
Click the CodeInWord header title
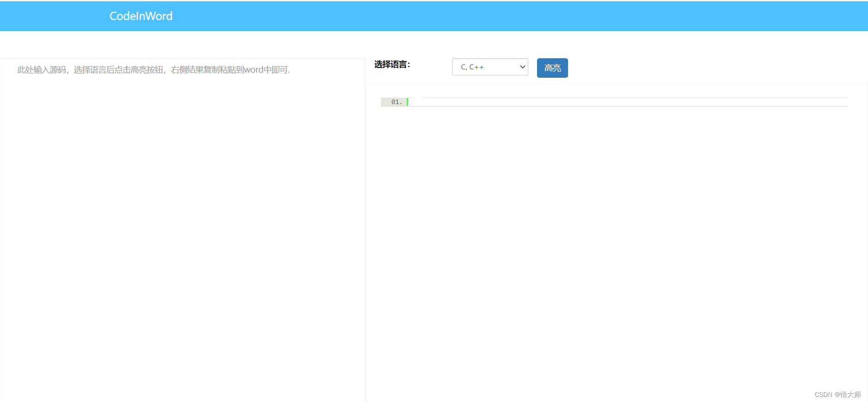tap(141, 16)
